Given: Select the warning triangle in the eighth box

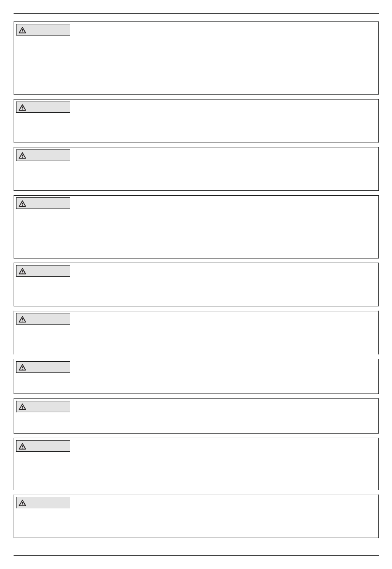Looking at the screenshot, I should point(22,407).
